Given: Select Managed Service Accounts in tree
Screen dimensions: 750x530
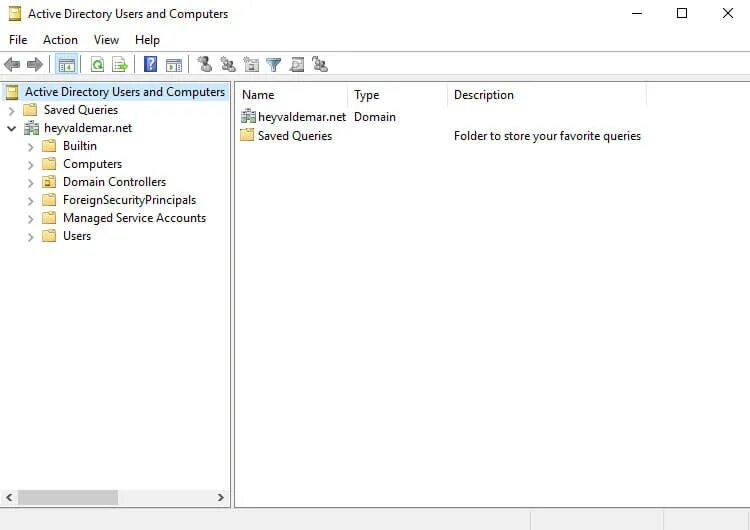Looking at the screenshot, I should click(x=134, y=218).
